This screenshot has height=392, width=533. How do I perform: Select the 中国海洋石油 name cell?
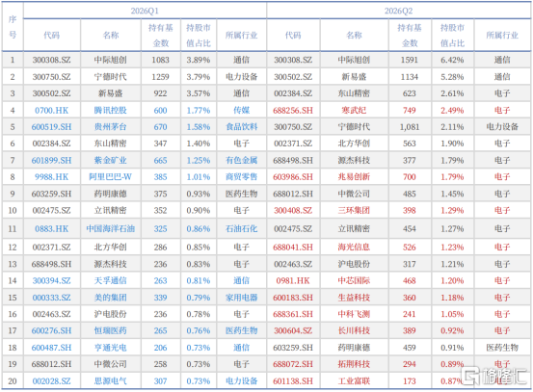click(111, 229)
